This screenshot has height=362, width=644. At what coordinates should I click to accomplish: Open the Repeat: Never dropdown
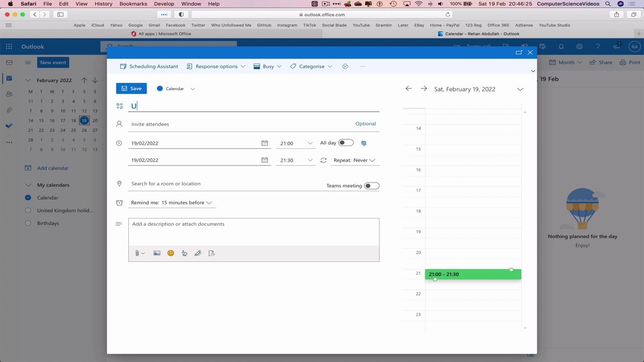(354, 160)
